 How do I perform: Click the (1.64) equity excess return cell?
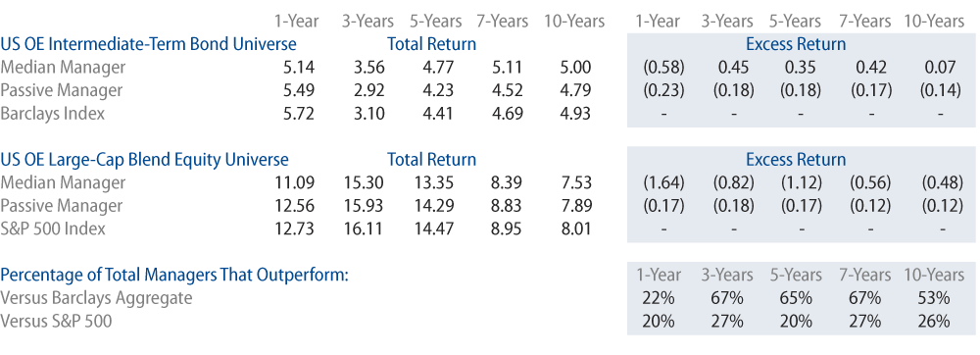point(663,182)
